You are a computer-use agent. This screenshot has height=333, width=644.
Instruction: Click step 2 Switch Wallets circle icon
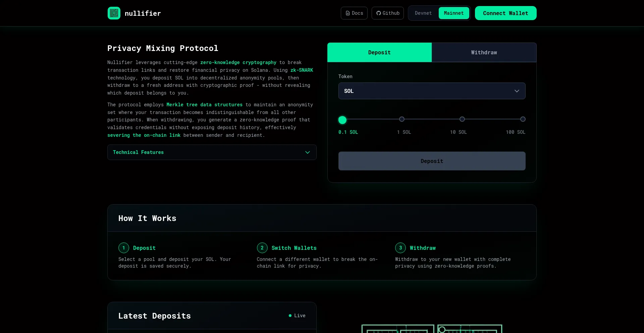click(262, 248)
